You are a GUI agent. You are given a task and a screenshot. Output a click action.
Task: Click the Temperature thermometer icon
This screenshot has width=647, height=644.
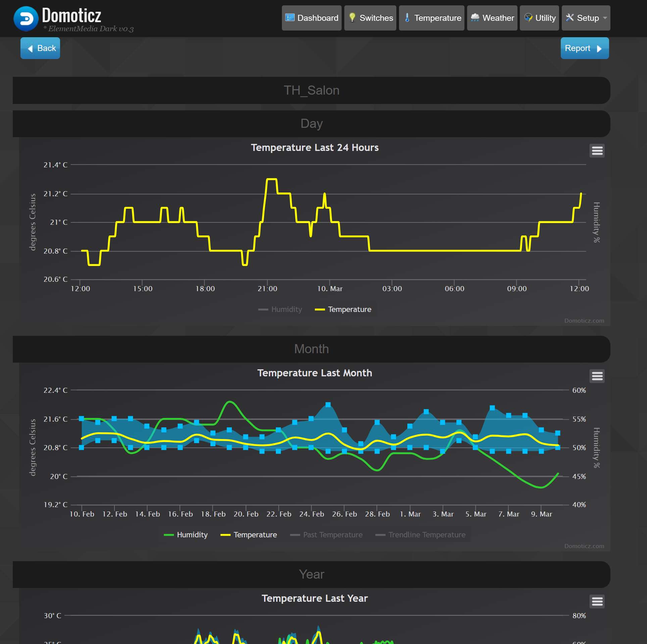[x=407, y=17]
